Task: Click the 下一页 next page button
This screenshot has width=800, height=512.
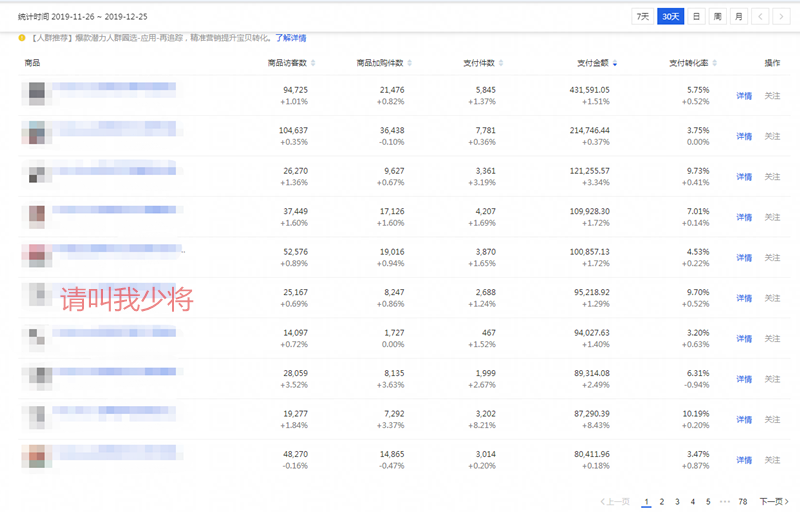Action: [x=771, y=501]
